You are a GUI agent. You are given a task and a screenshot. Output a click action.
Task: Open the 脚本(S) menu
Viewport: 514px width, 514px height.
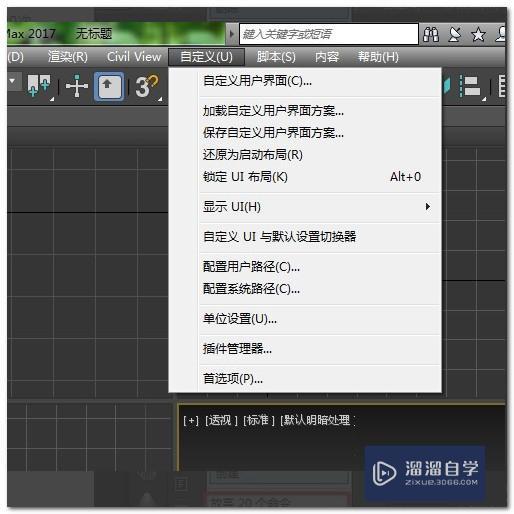pyautogui.click(x=276, y=57)
